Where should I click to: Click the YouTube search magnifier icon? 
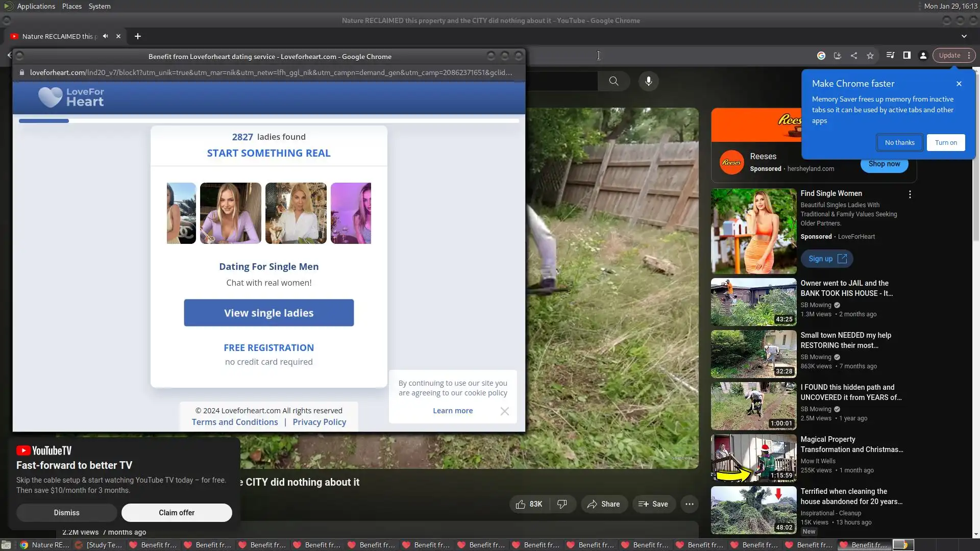(614, 81)
